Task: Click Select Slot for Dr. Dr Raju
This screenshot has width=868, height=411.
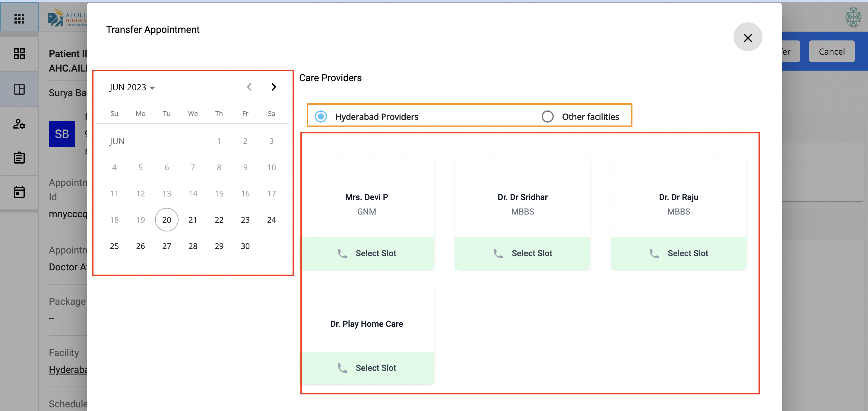Action: click(x=687, y=253)
